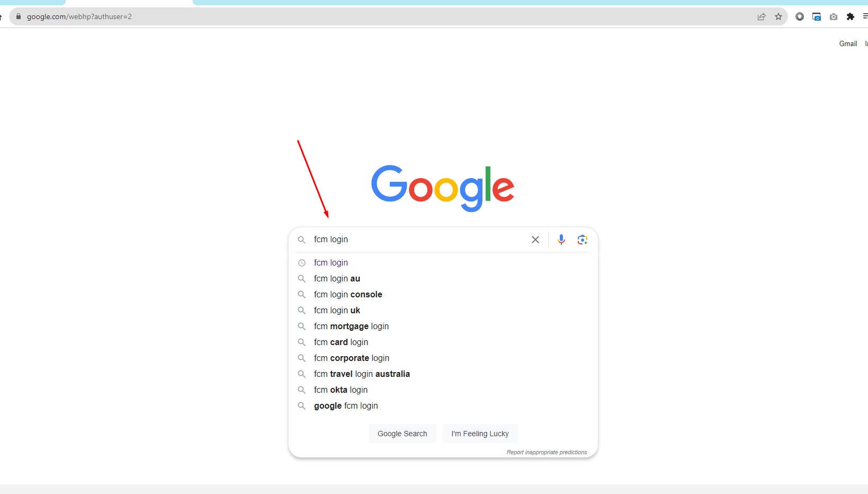Viewport: 868px width, 494px height.
Task: Click I'm Feeling Lucky button
Action: coord(480,434)
